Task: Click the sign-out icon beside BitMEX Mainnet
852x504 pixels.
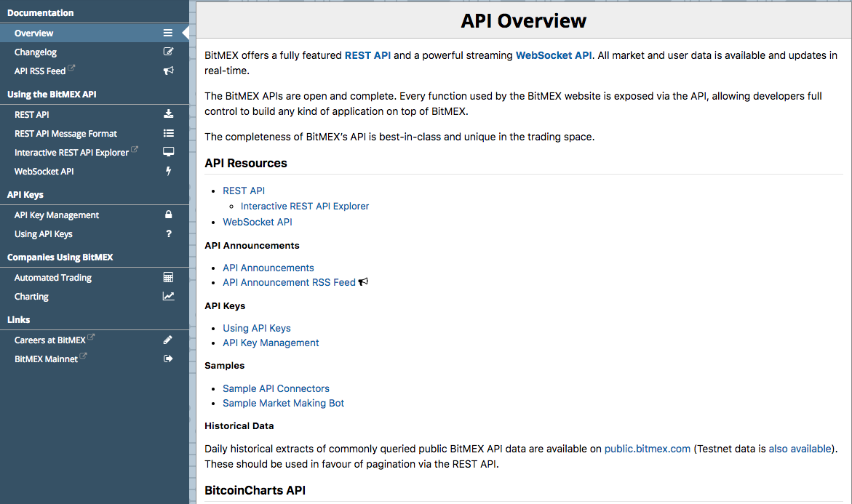Action: click(x=169, y=359)
